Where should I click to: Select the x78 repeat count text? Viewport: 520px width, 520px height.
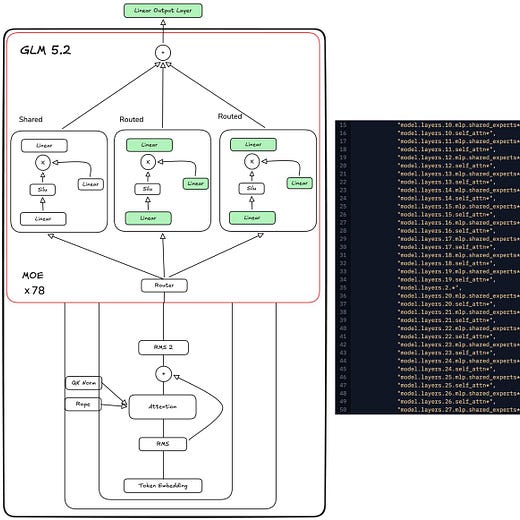tap(34, 291)
